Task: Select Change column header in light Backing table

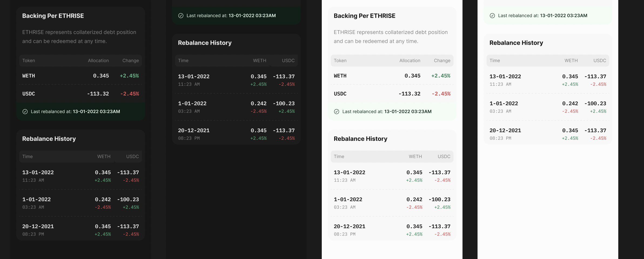Action: click(x=442, y=61)
